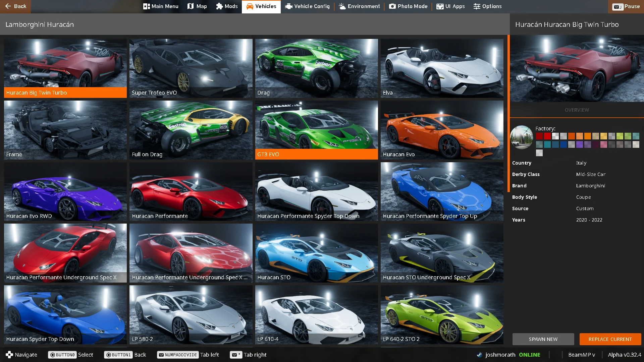The image size is (644, 362).
Task: Choose the lime green factory color
Action: click(620, 136)
